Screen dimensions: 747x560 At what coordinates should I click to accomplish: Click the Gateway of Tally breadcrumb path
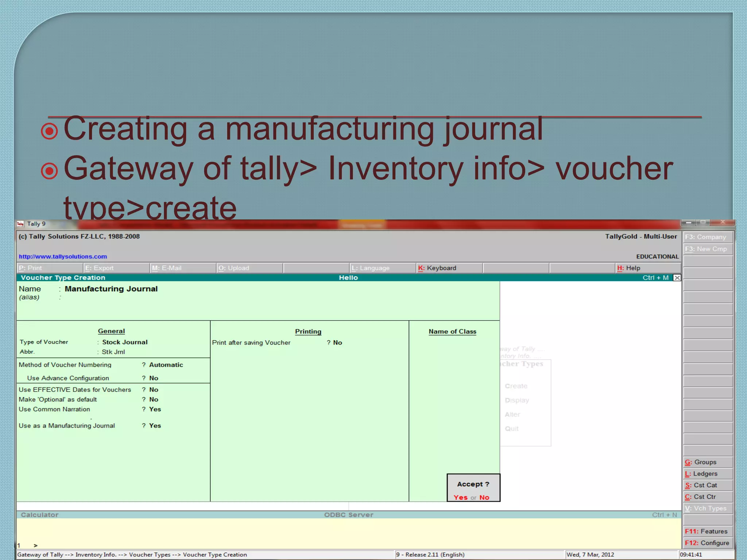coord(132,555)
